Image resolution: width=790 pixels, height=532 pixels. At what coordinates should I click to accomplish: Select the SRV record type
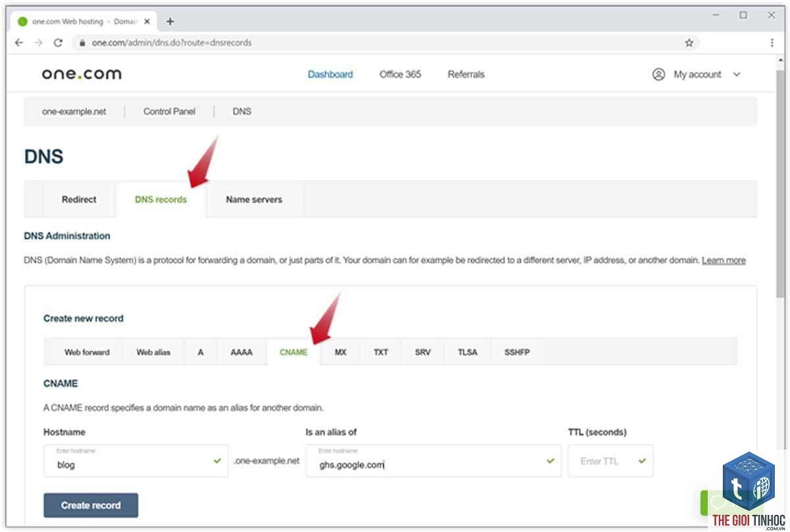tap(423, 352)
